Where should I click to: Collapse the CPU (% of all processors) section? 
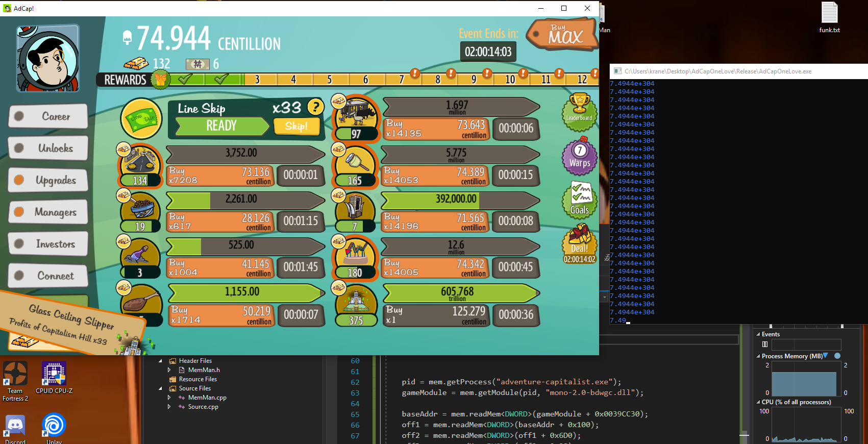point(758,402)
